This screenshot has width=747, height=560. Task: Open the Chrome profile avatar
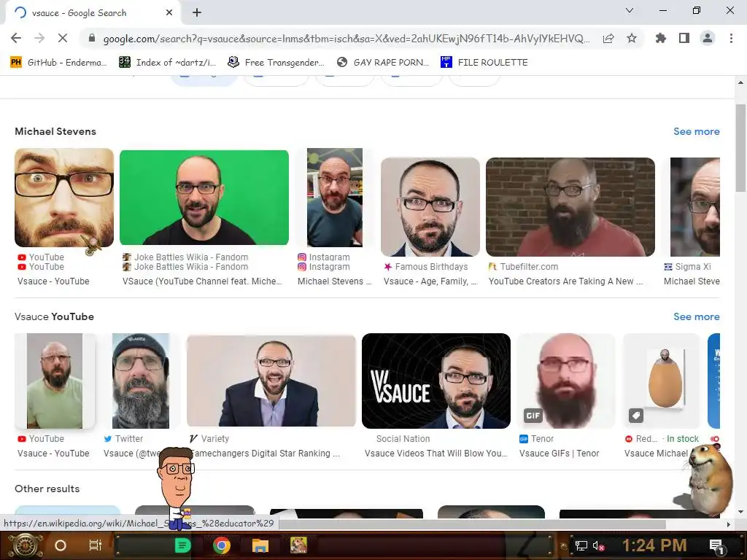coord(708,38)
